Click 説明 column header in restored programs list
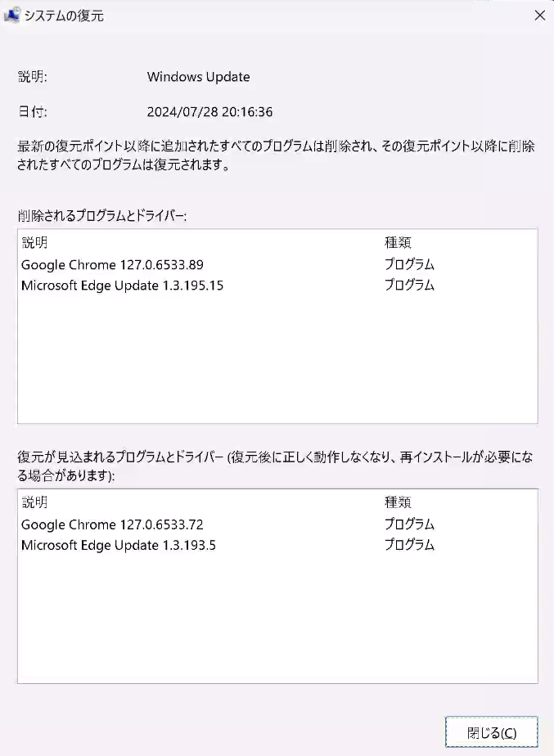The width and height of the screenshot is (554, 756). coord(34,502)
